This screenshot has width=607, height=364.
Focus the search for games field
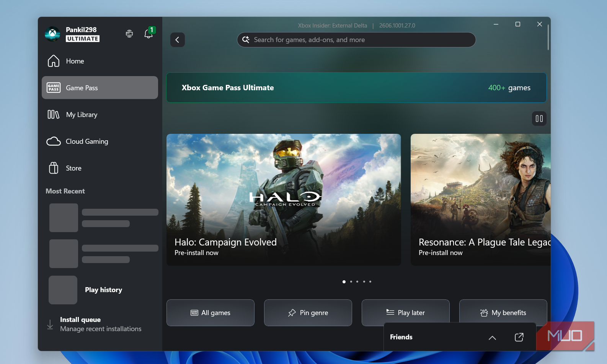click(x=356, y=40)
